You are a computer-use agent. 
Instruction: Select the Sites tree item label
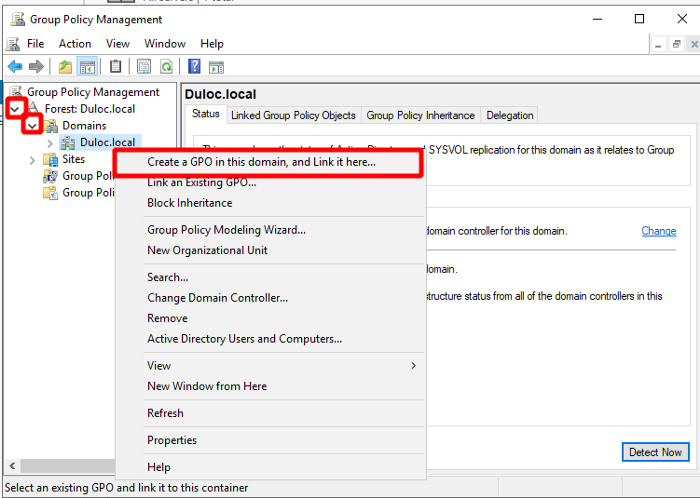pos(74,159)
